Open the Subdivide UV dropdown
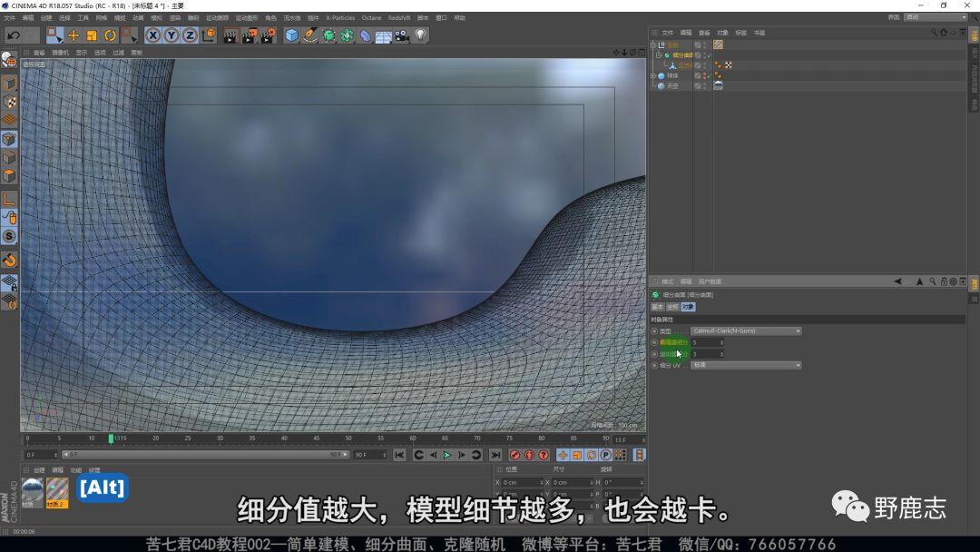Screen dimensions: 980x552 coord(746,365)
